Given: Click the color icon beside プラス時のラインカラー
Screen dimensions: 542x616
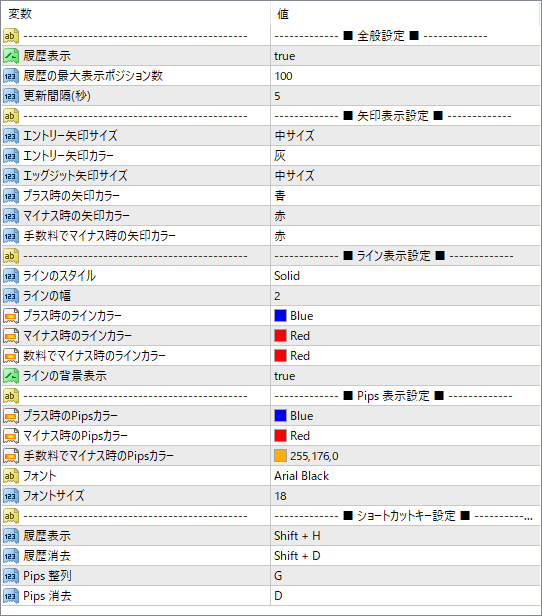Looking at the screenshot, I should tap(11, 316).
